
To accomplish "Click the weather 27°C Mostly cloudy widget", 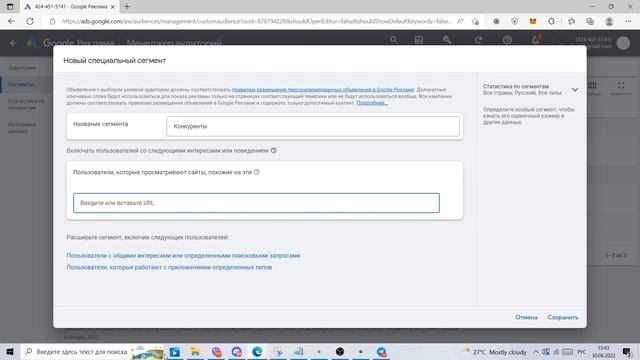I will click(495, 351).
